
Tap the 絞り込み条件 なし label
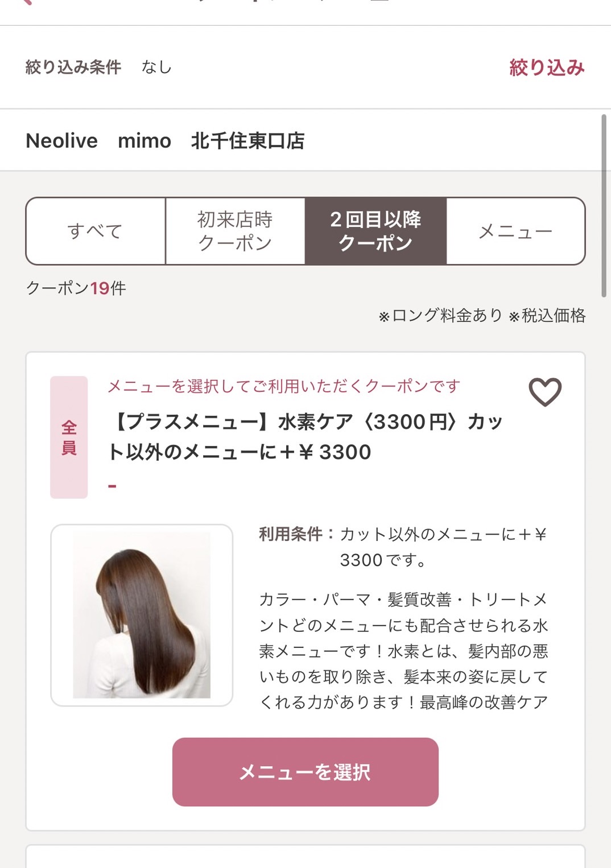[98, 68]
